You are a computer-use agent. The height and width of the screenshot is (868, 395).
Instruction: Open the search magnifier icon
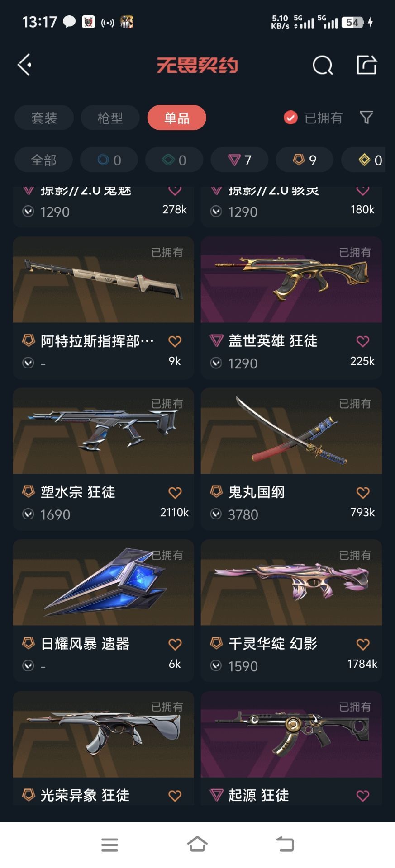click(323, 66)
